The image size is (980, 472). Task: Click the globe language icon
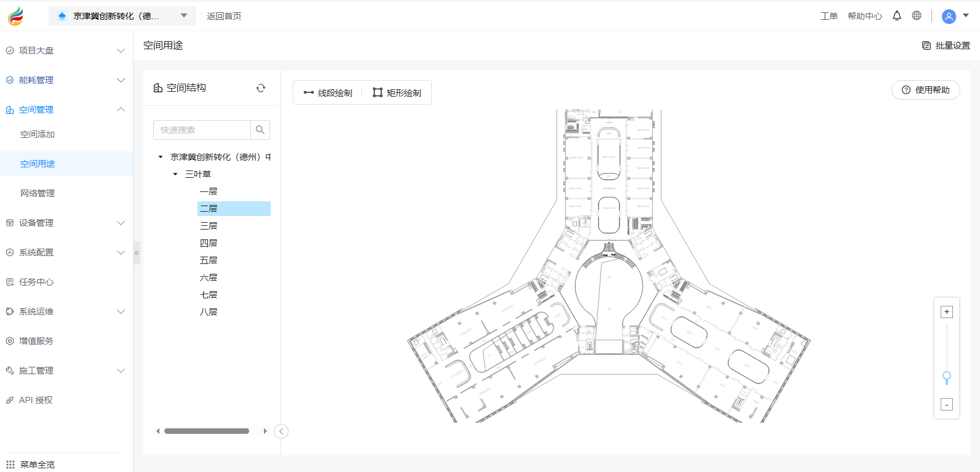(x=917, y=16)
